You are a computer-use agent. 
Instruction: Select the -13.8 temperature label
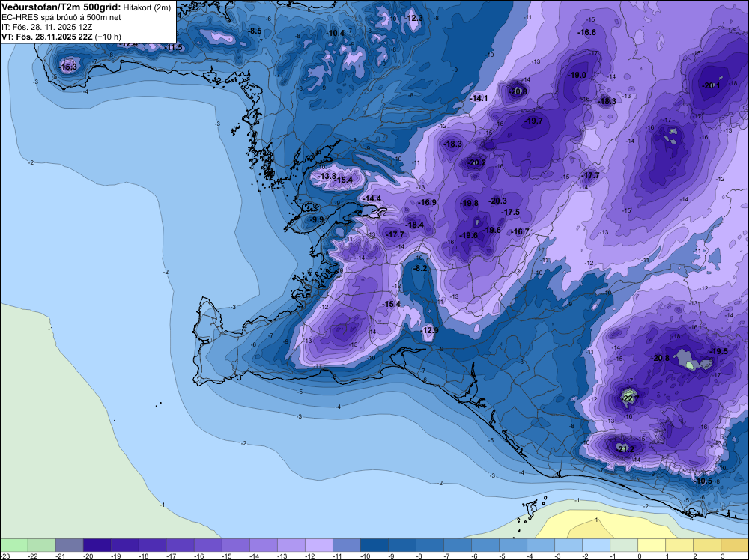327,176
